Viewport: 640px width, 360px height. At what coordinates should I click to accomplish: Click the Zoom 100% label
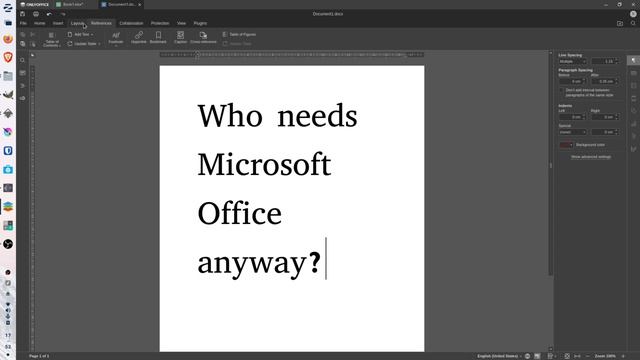click(x=605, y=356)
